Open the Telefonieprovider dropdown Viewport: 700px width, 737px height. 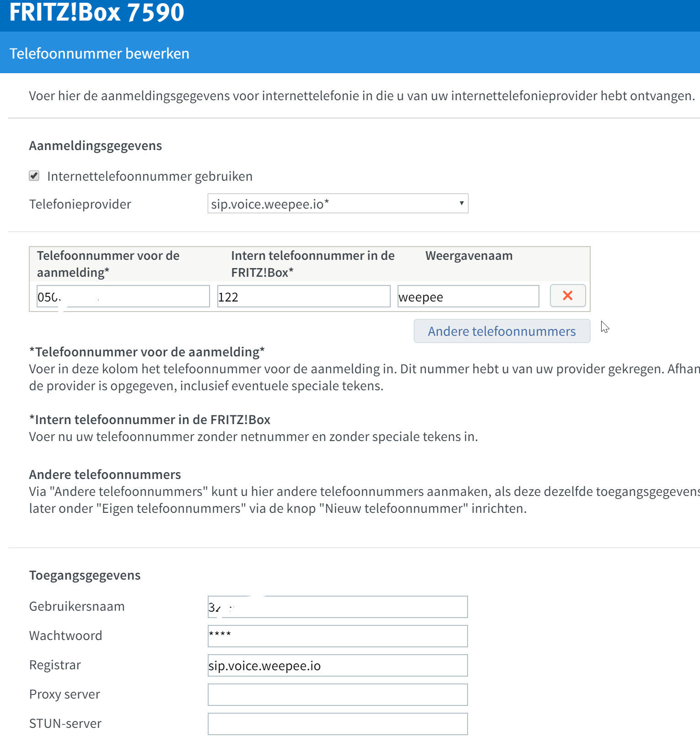337,204
